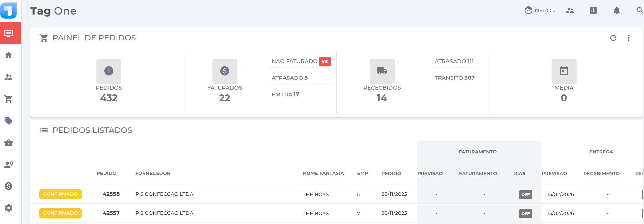
Task: Open the bar chart reports icon
Action: tap(593, 10)
